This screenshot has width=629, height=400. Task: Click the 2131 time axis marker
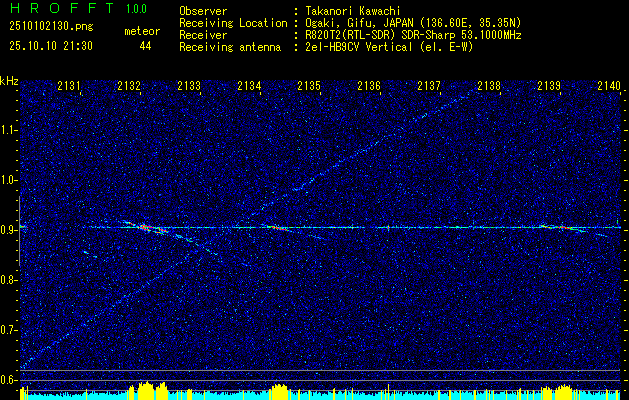69,85
